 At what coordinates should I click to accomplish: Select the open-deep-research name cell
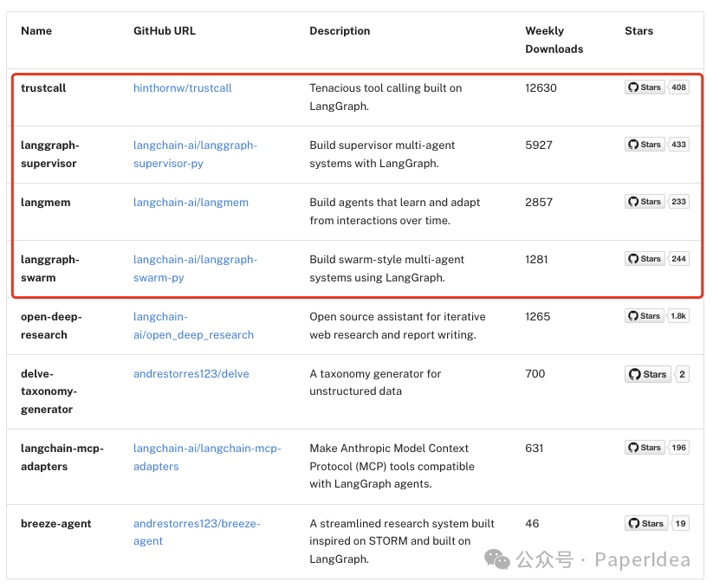51,326
